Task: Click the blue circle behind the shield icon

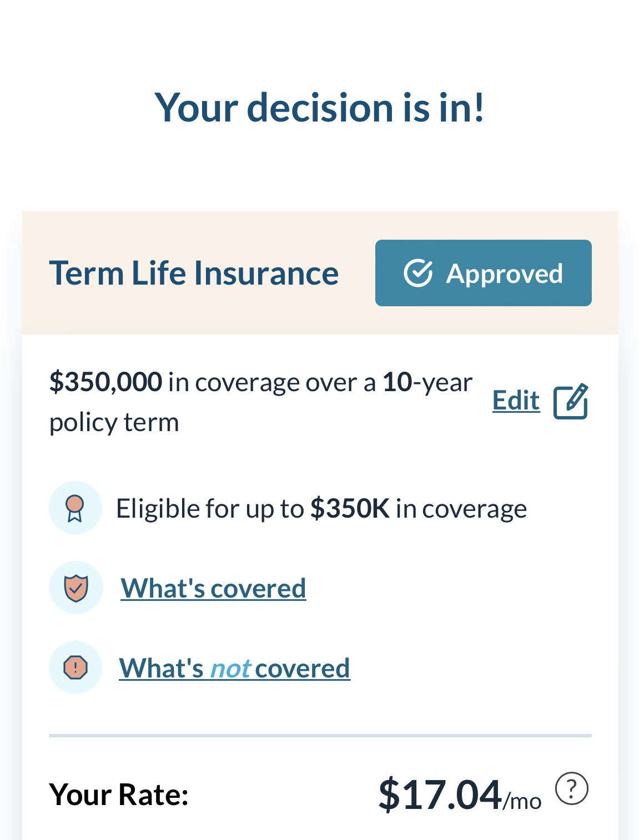Action: click(x=77, y=587)
